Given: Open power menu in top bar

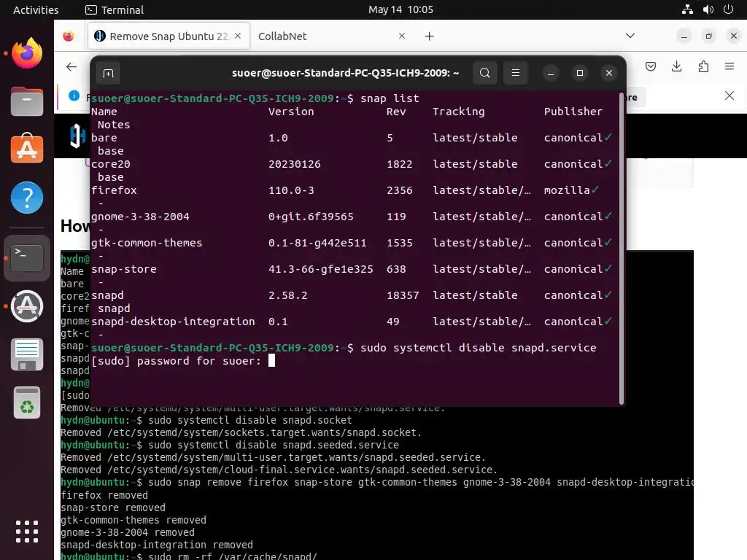Looking at the screenshot, I should point(729,9).
